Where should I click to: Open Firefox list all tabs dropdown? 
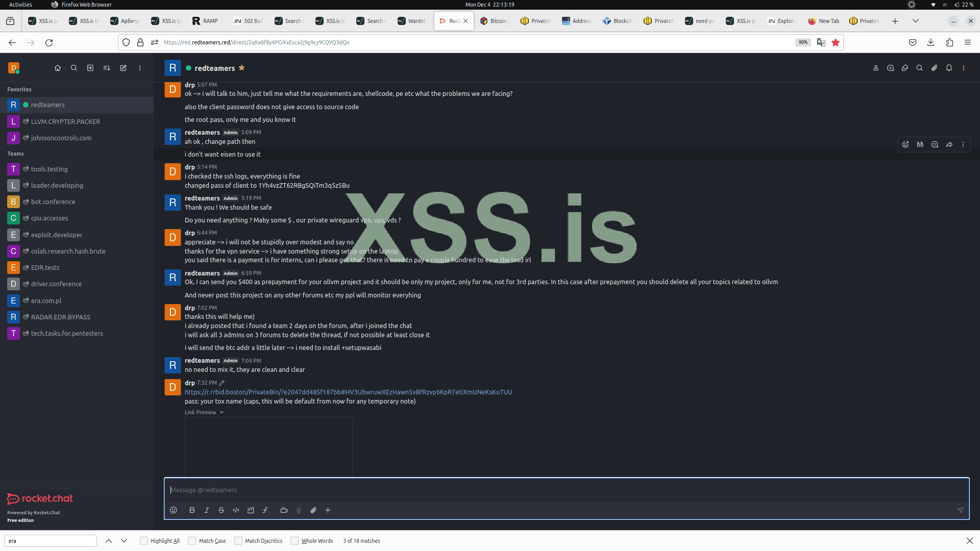(916, 21)
